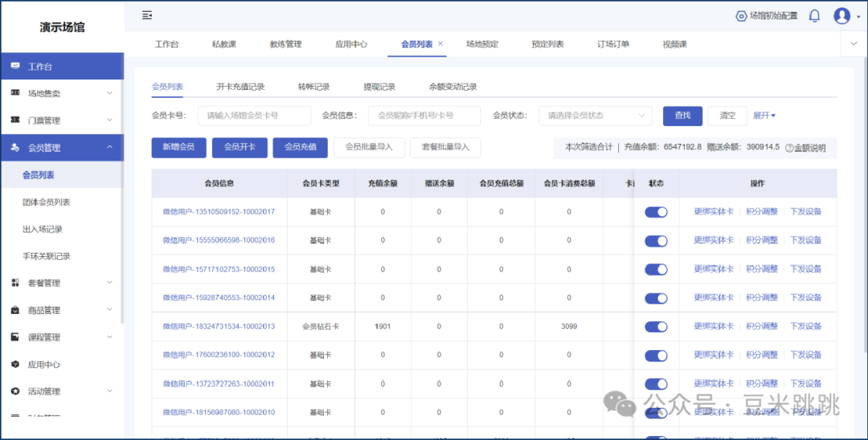Click the 会员充值 button

300,148
